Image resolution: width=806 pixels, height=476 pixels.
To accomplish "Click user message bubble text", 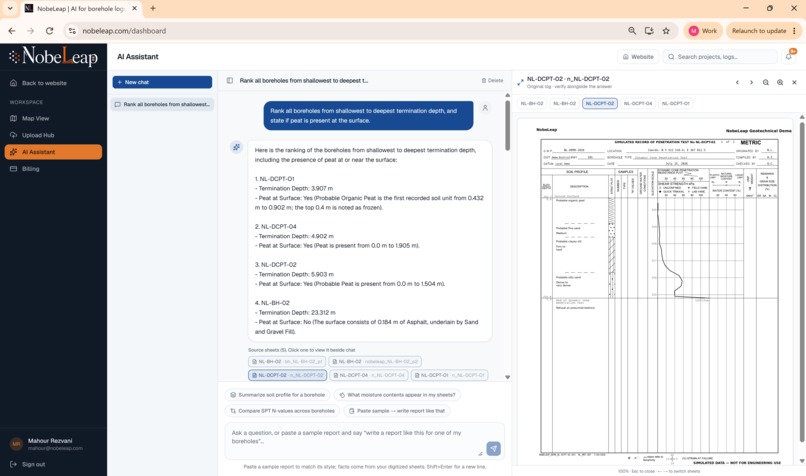I will tap(363, 116).
